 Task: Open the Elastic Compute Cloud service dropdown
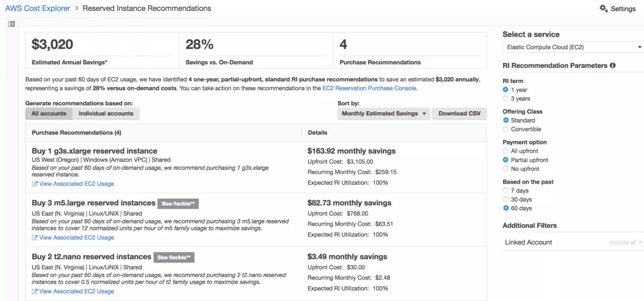click(x=573, y=47)
